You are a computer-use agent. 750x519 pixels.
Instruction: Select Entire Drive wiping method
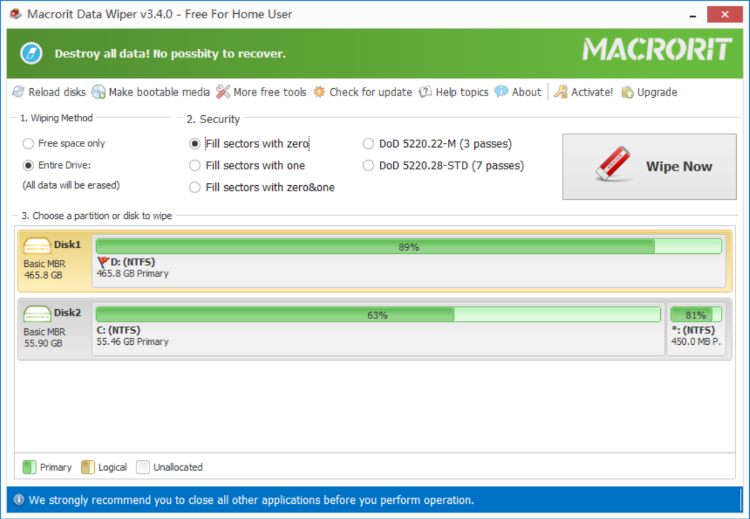pyautogui.click(x=28, y=165)
